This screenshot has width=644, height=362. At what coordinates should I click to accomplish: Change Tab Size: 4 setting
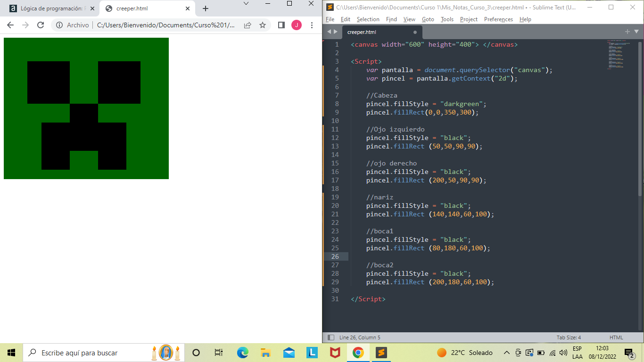(569, 337)
